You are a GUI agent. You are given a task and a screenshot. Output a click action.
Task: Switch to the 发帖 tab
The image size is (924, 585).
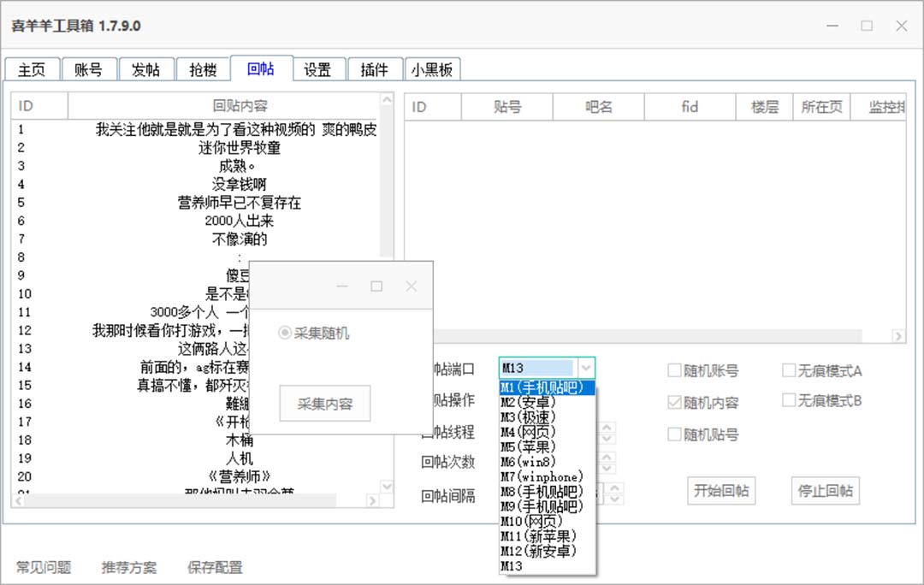146,70
